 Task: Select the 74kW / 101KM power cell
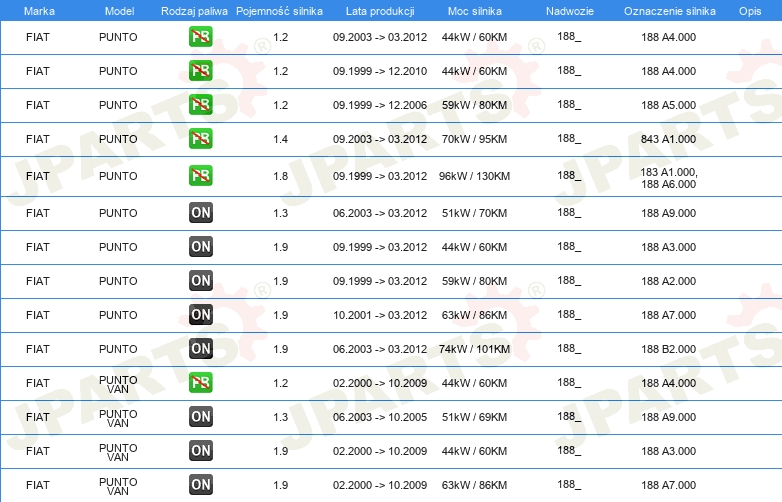point(474,349)
